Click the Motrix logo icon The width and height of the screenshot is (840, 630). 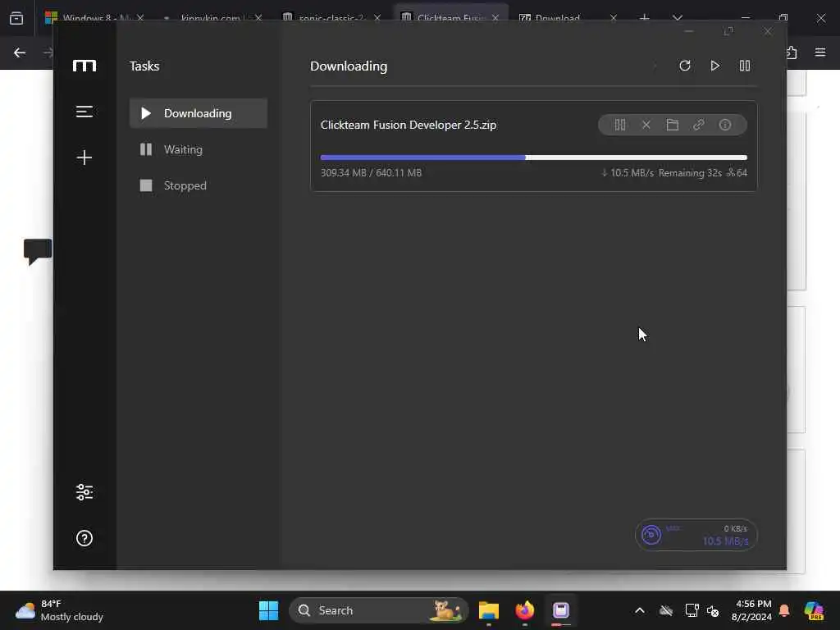pyautogui.click(x=84, y=66)
